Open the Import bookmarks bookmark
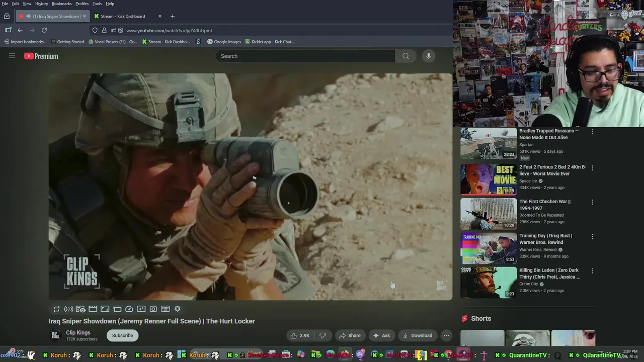 (x=25, y=42)
